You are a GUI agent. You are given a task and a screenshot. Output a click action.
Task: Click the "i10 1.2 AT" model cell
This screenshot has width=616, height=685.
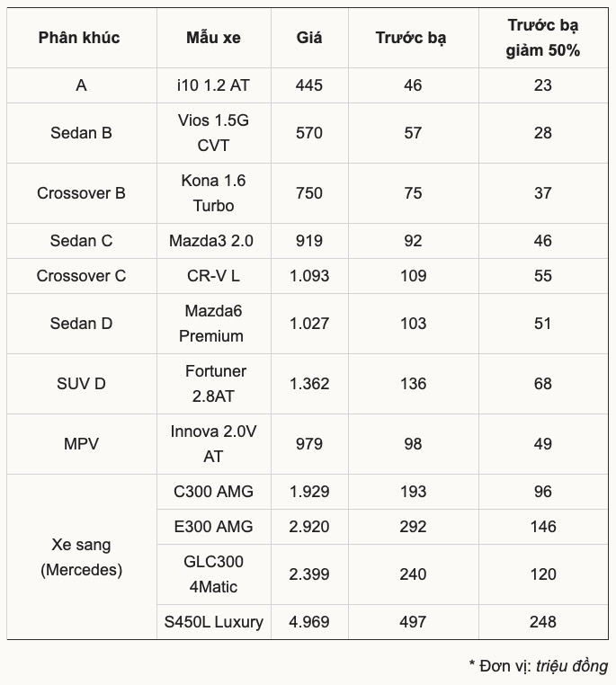pos(213,85)
